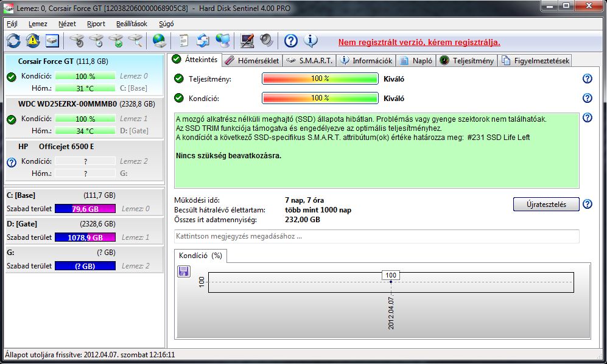Click the D: [Gate] free space bar 1078,9 GB
The width and height of the screenshot is (607, 364).
coord(85,237)
